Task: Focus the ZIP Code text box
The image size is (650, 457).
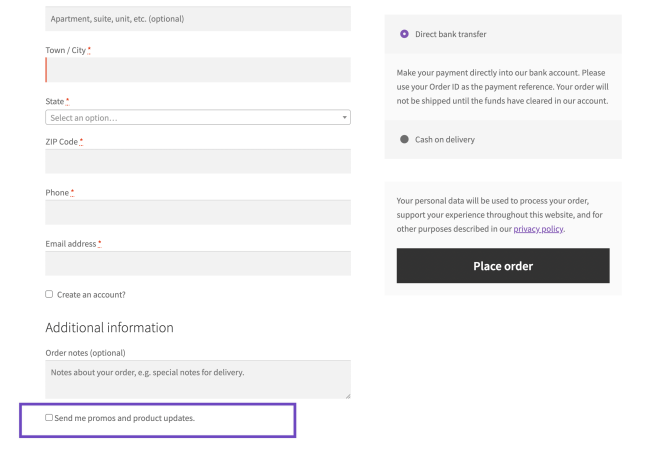Action: click(198, 161)
